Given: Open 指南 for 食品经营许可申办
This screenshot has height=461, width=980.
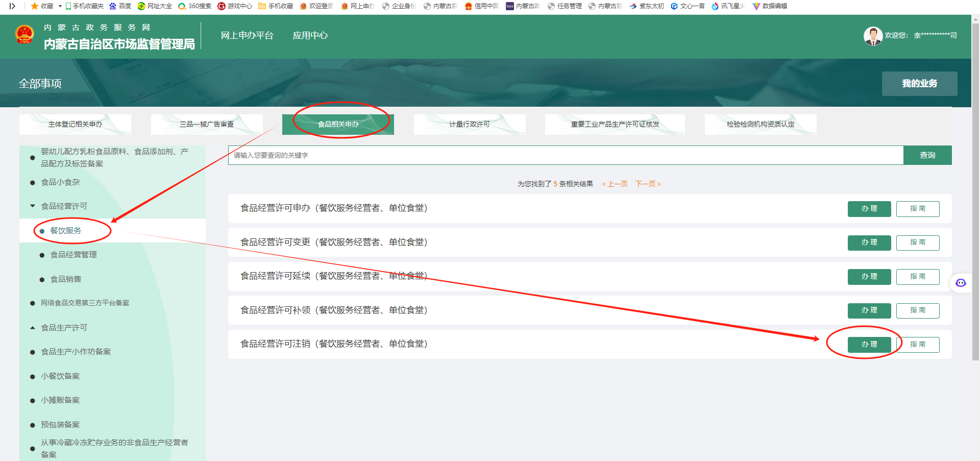Looking at the screenshot, I should point(917,209).
